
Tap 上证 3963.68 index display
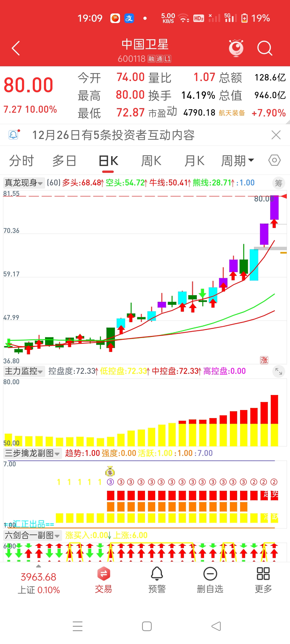click(39, 583)
